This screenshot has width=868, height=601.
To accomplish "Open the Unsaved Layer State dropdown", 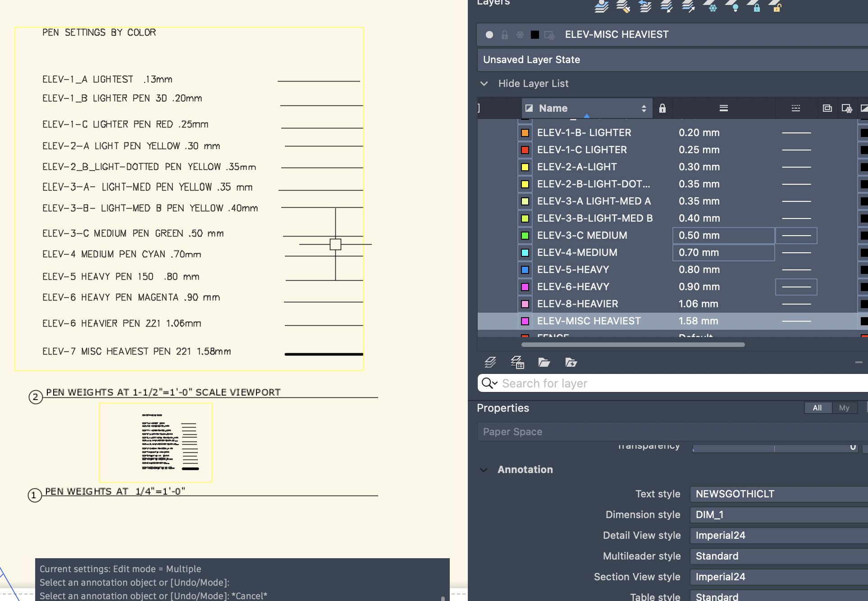I will (x=672, y=60).
